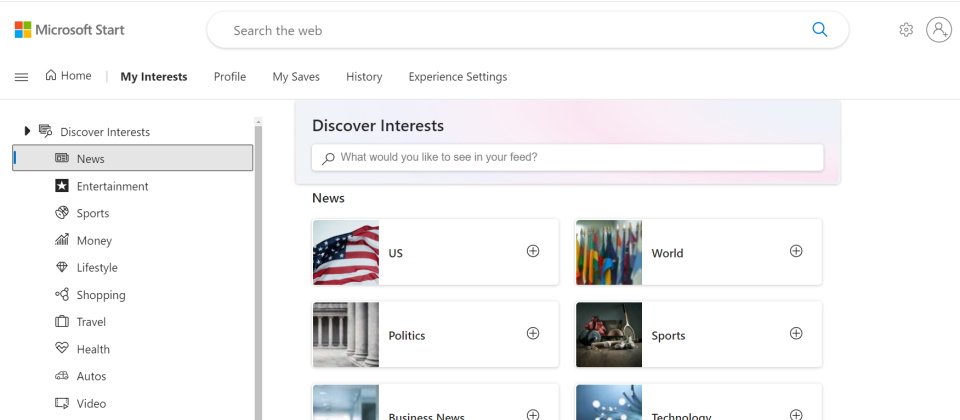Open the hamburger navigation menu
This screenshot has width=960, height=420.
point(21,77)
